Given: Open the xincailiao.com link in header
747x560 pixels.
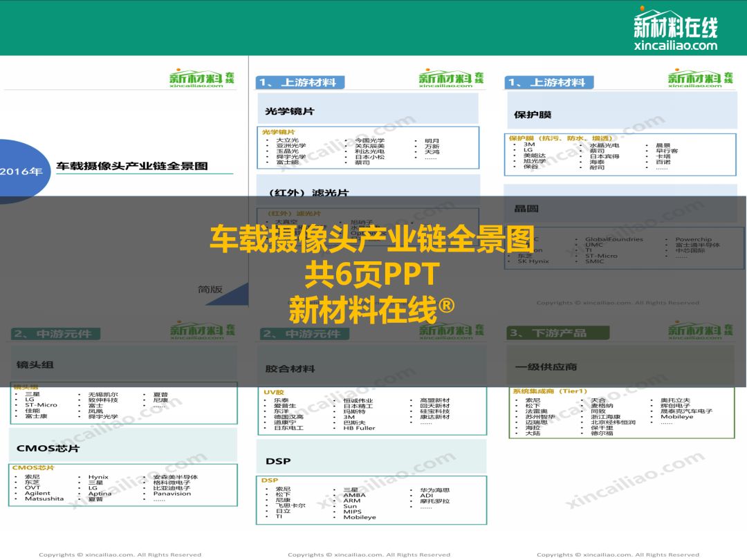Looking at the screenshot, I should [675, 46].
